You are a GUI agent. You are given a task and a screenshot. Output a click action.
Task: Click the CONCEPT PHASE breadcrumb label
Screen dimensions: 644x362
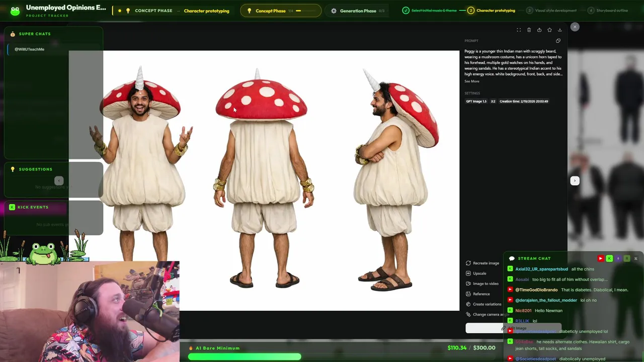pos(153,11)
